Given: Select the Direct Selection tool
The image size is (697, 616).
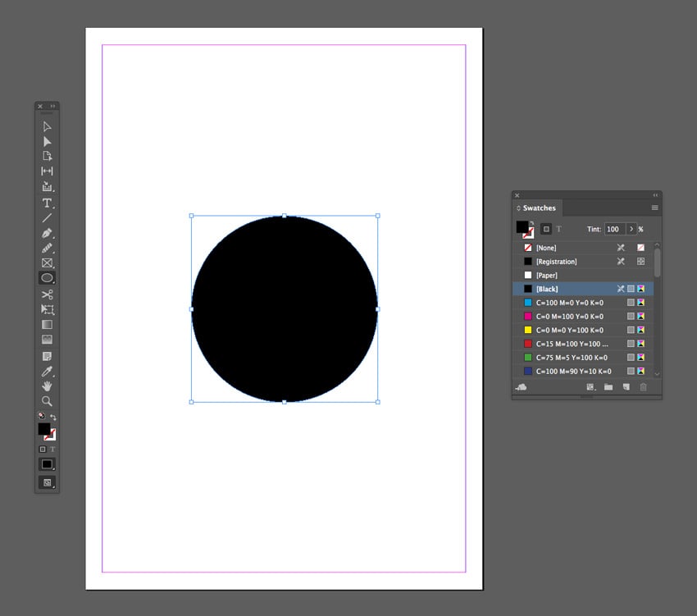Looking at the screenshot, I should (47, 141).
